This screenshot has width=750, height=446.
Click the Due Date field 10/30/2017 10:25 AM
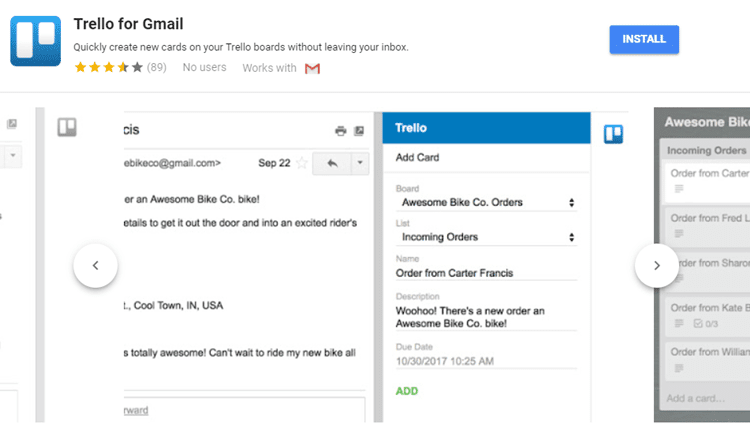pyautogui.click(x=486, y=361)
